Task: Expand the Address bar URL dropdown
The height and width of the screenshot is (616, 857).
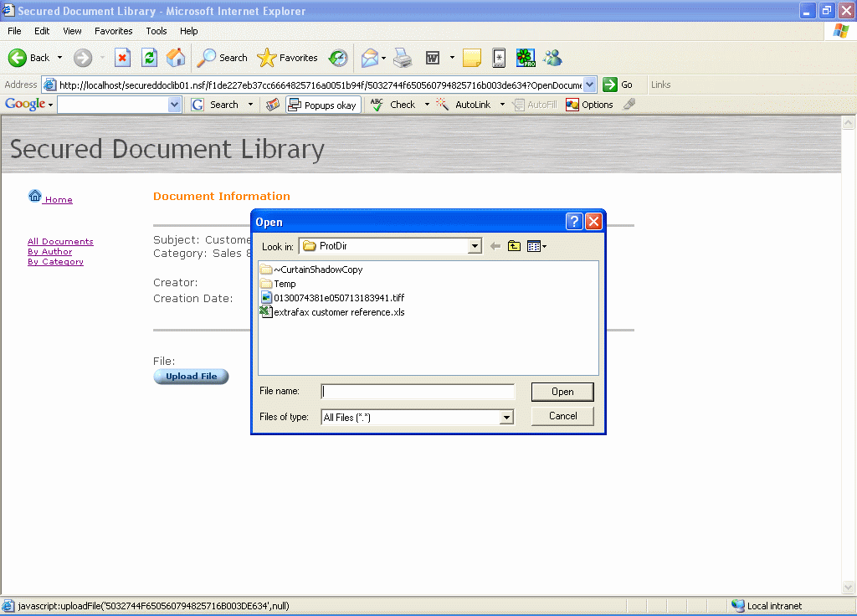Action: (590, 85)
